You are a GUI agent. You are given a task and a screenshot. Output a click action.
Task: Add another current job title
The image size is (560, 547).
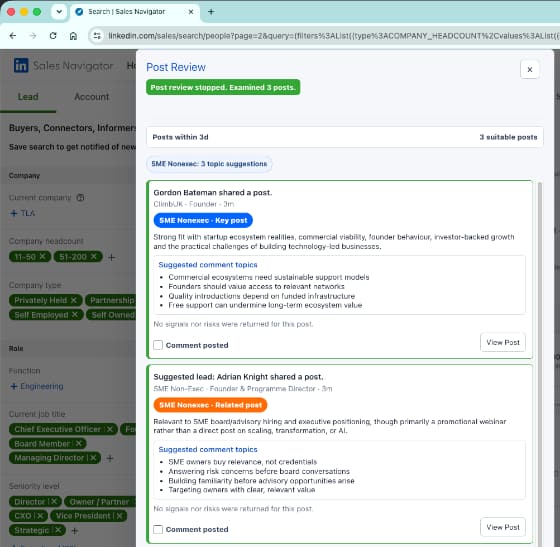point(110,458)
